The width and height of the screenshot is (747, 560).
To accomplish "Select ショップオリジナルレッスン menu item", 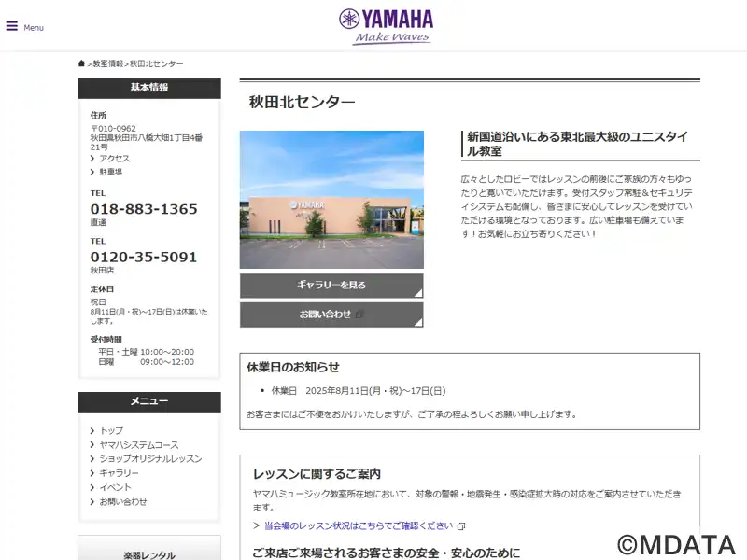I will point(150,459).
